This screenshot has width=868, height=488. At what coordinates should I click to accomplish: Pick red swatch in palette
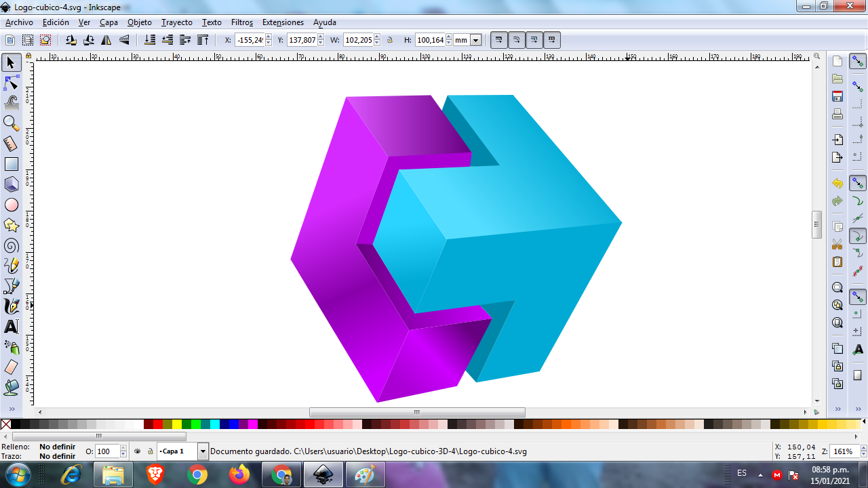point(158,424)
